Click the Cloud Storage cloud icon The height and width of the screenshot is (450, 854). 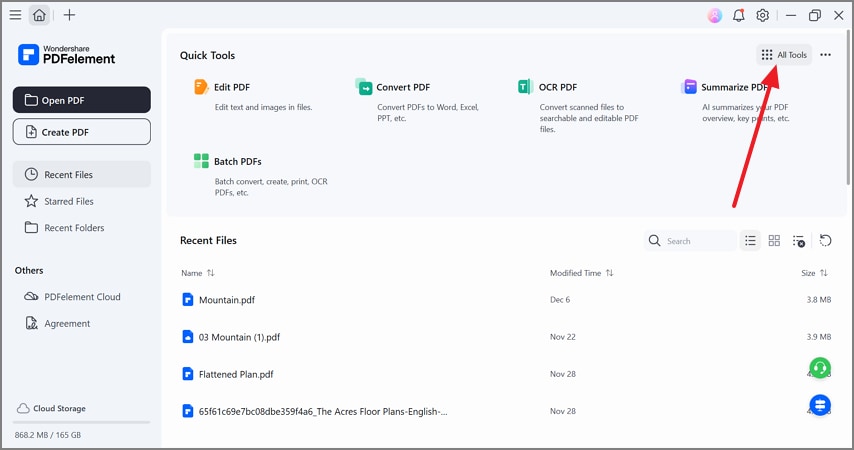[23, 408]
